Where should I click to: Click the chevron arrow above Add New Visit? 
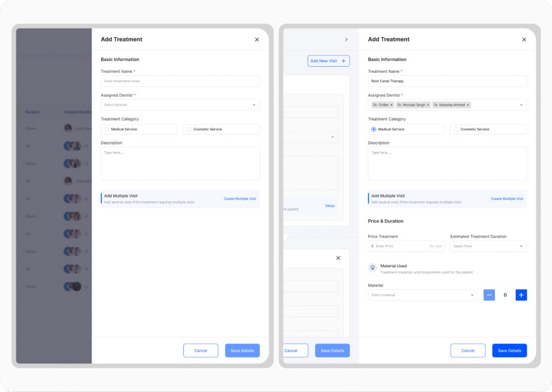click(x=346, y=39)
